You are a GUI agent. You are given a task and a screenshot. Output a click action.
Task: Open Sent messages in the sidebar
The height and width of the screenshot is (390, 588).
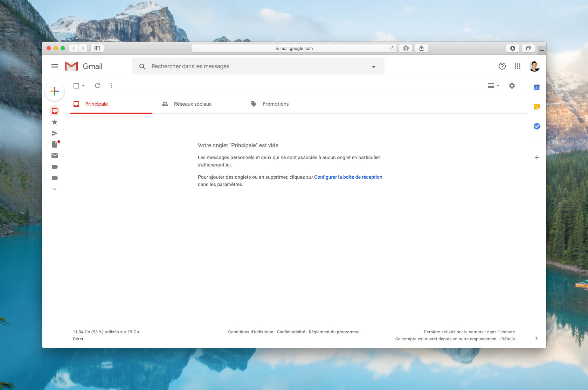55,133
